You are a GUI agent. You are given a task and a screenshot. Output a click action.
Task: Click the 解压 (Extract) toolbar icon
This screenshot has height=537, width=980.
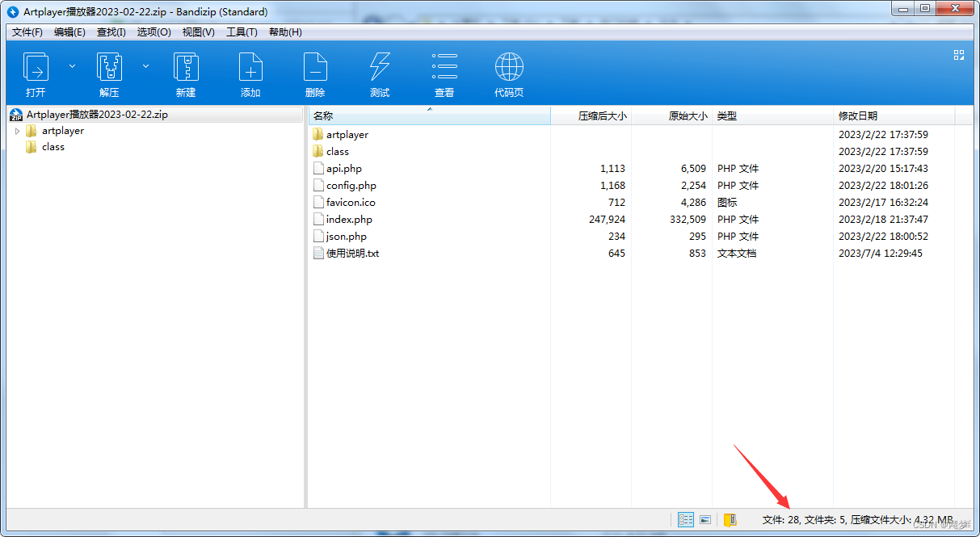tap(109, 66)
